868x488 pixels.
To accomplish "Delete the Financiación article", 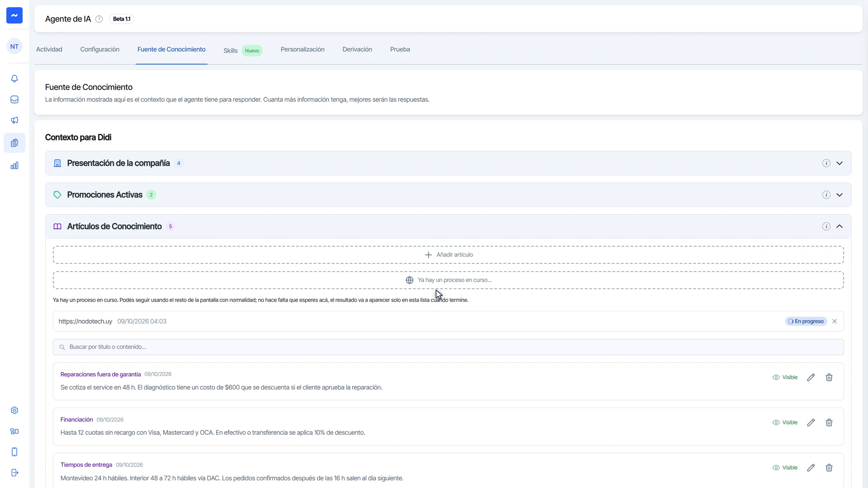I will [829, 422].
